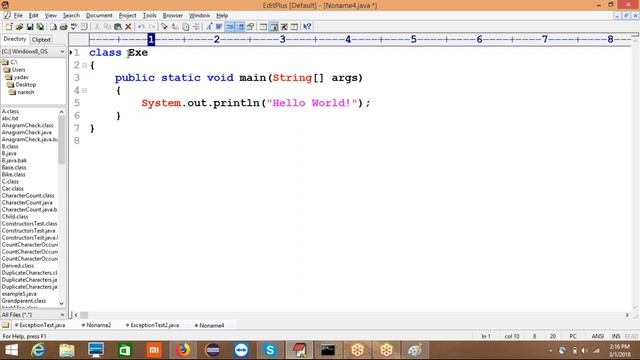Toggle Word Wrap in the toolbar
The width and height of the screenshot is (640, 360).
pyautogui.click(x=219, y=27)
